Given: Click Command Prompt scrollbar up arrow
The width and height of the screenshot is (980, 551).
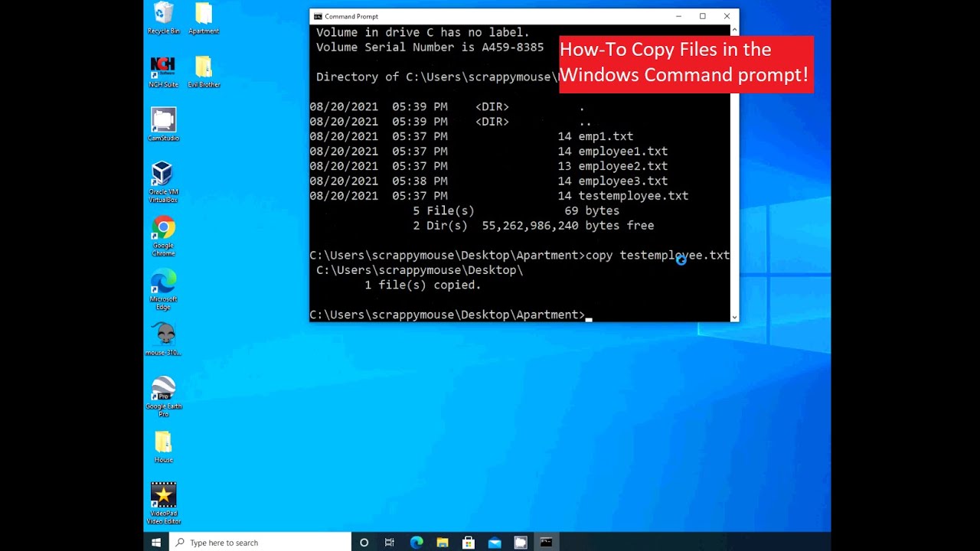Looking at the screenshot, I should (x=735, y=30).
